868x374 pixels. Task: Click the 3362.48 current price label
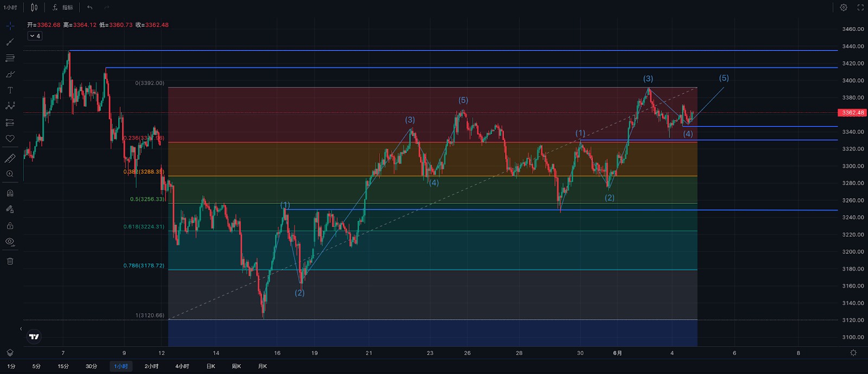[x=853, y=113]
